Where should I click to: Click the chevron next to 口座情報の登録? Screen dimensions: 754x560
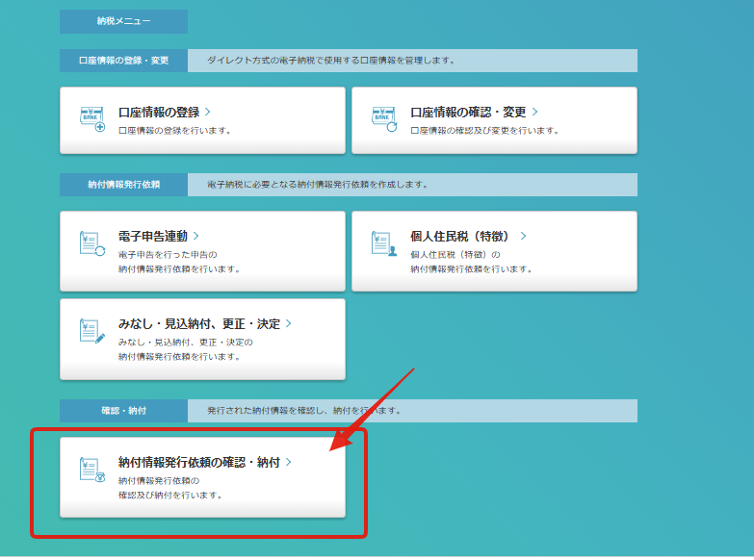(x=208, y=112)
